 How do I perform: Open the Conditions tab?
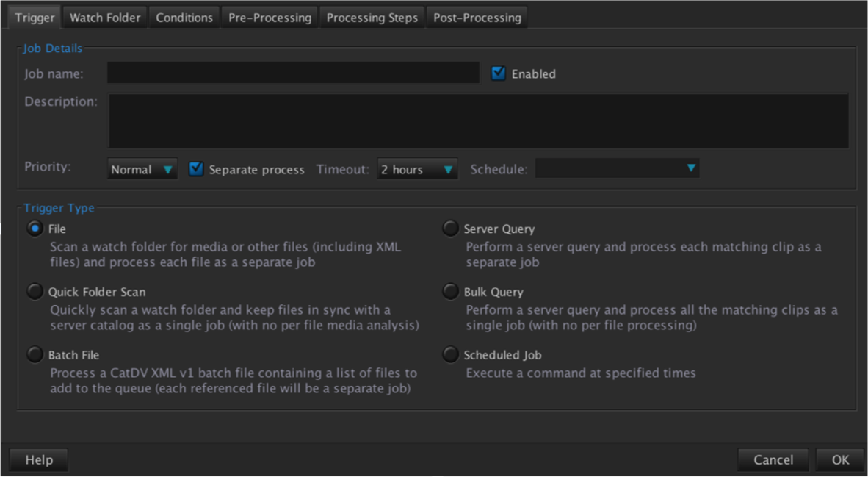(x=184, y=18)
